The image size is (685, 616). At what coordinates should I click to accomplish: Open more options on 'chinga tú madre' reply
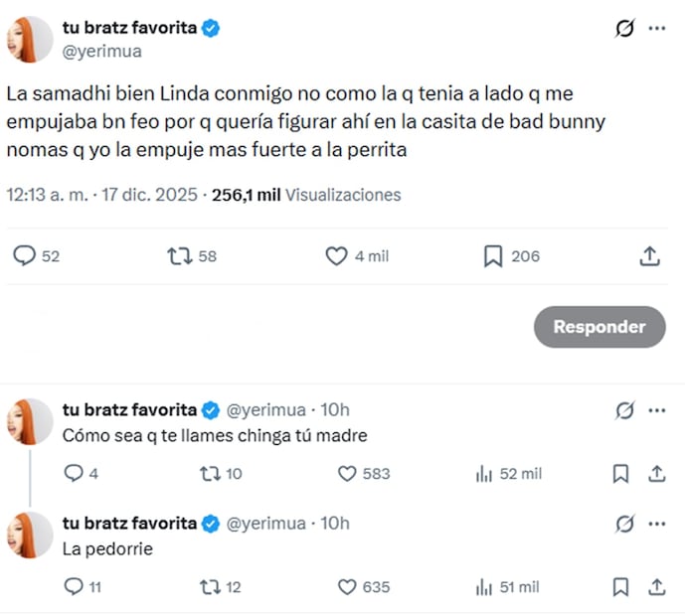click(x=656, y=410)
